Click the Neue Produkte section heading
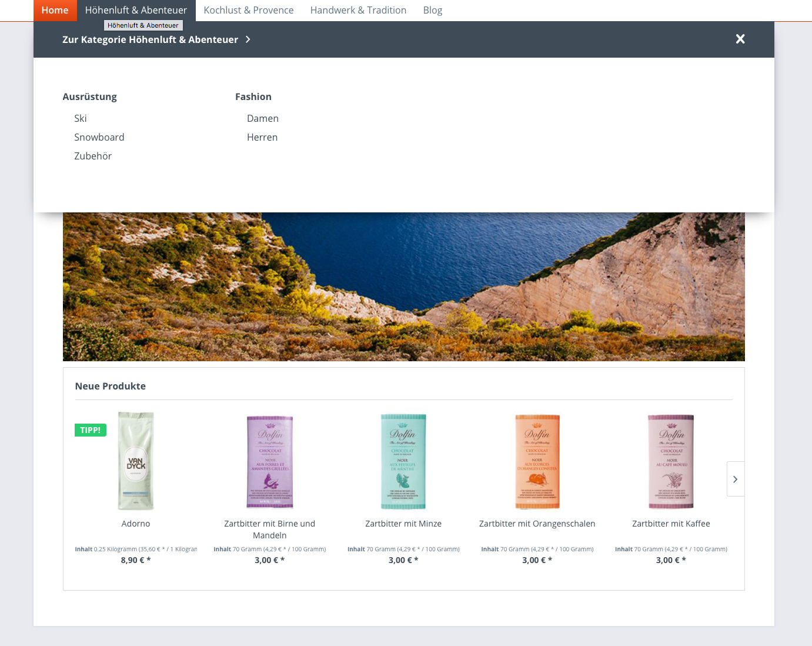This screenshot has height=646, width=812. [111, 386]
